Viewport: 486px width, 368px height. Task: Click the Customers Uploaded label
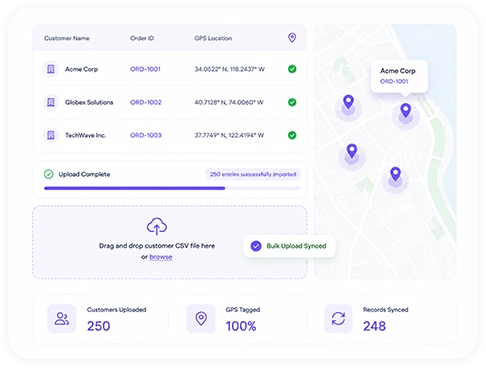(117, 309)
